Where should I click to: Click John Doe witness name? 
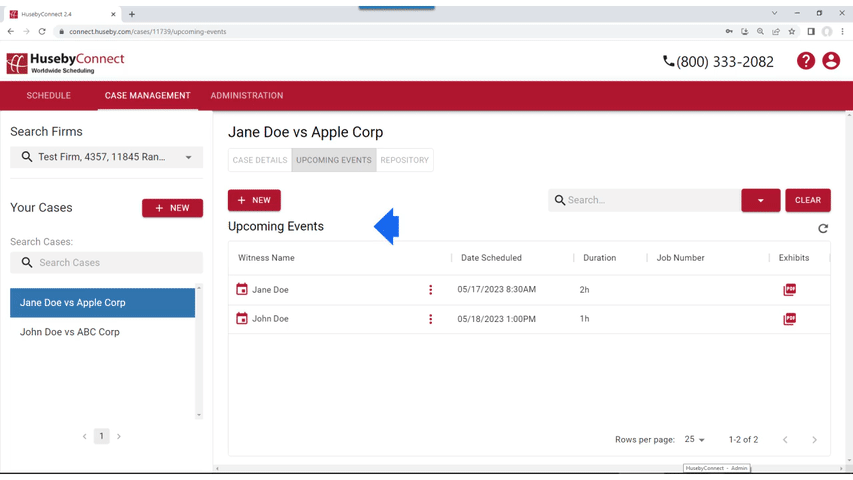click(270, 319)
